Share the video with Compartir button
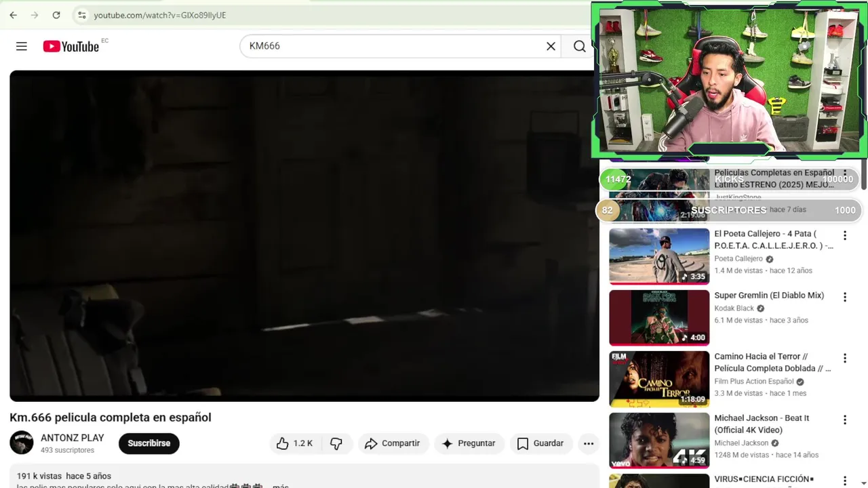The height and width of the screenshot is (488, 868). [x=393, y=443]
